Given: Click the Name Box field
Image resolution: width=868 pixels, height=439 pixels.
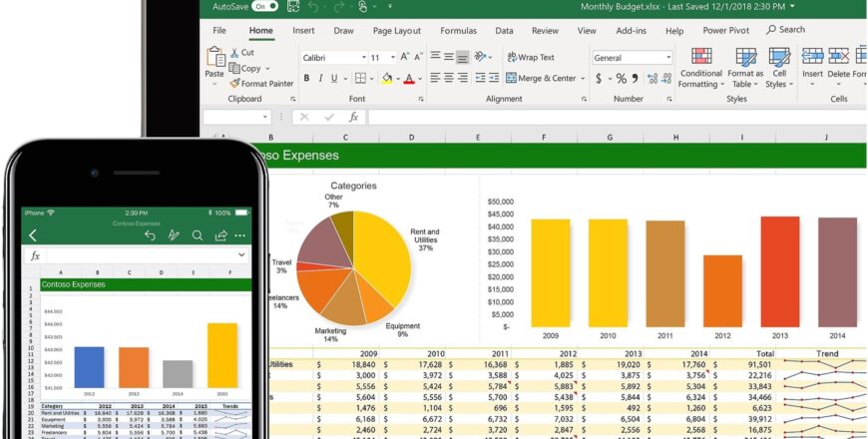Looking at the screenshot, I should pyautogui.click(x=236, y=117).
